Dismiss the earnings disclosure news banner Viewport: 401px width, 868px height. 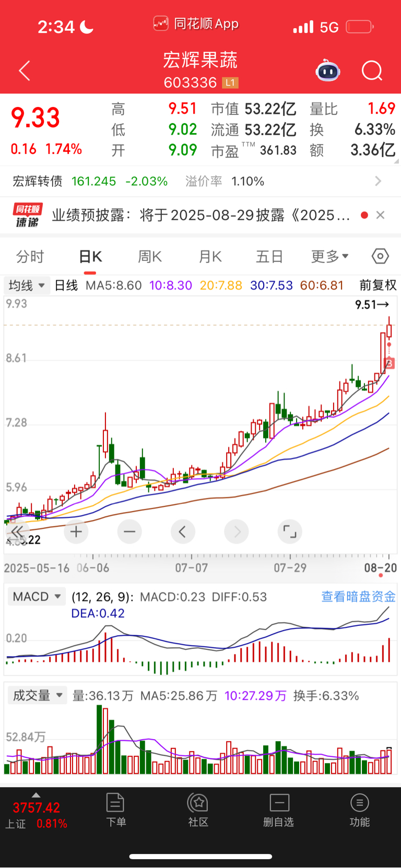tap(381, 215)
